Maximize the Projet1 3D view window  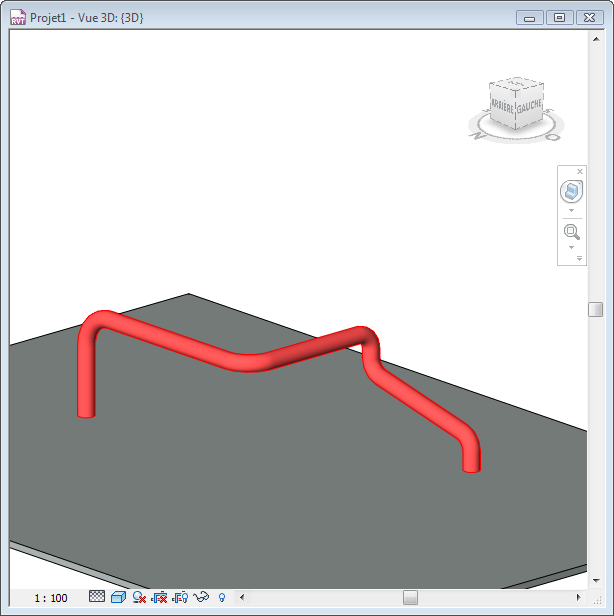(559, 18)
